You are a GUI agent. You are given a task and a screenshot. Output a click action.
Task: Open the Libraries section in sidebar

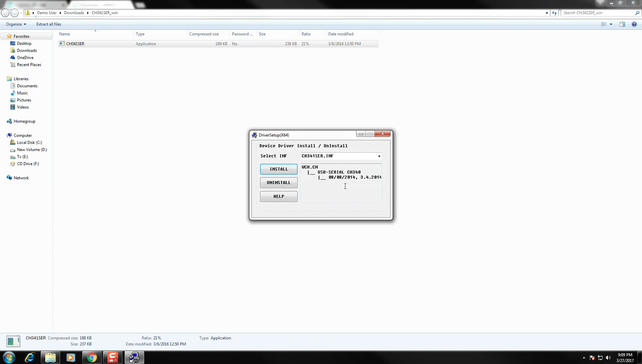click(21, 78)
